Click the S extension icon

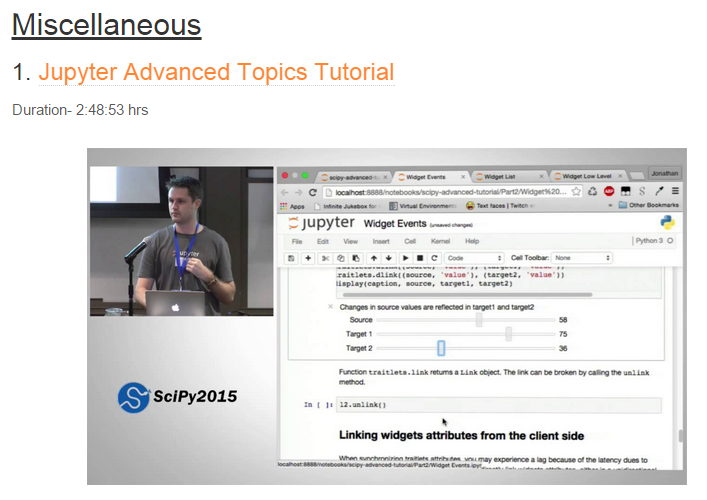tap(642, 191)
